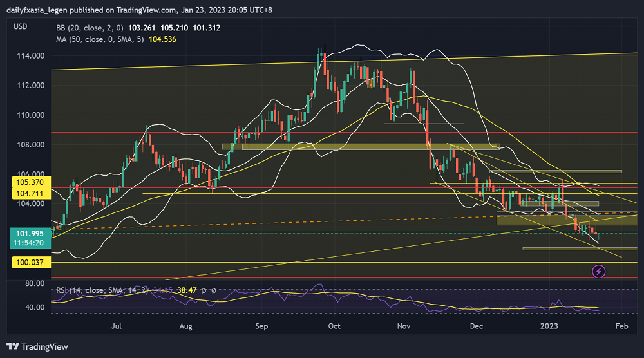Click the yellow MA value 104.536
Viewport: 644px width, 358px height.
click(162, 39)
